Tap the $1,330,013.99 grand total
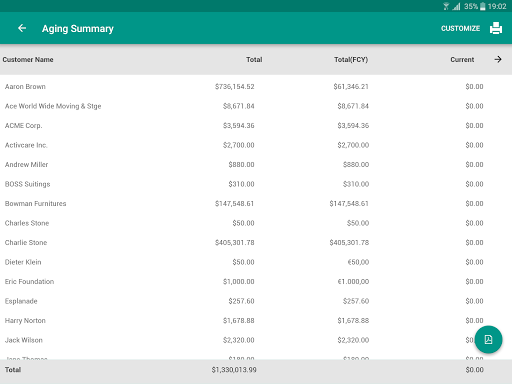This screenshot has width=512, height=384. pyautogui.click(x=234, y=370)
